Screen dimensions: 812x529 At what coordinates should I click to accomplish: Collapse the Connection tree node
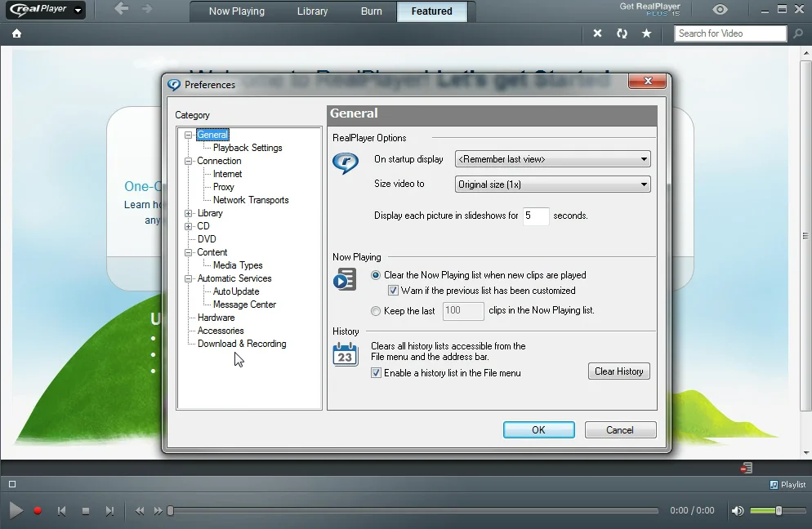pos(188,161)
